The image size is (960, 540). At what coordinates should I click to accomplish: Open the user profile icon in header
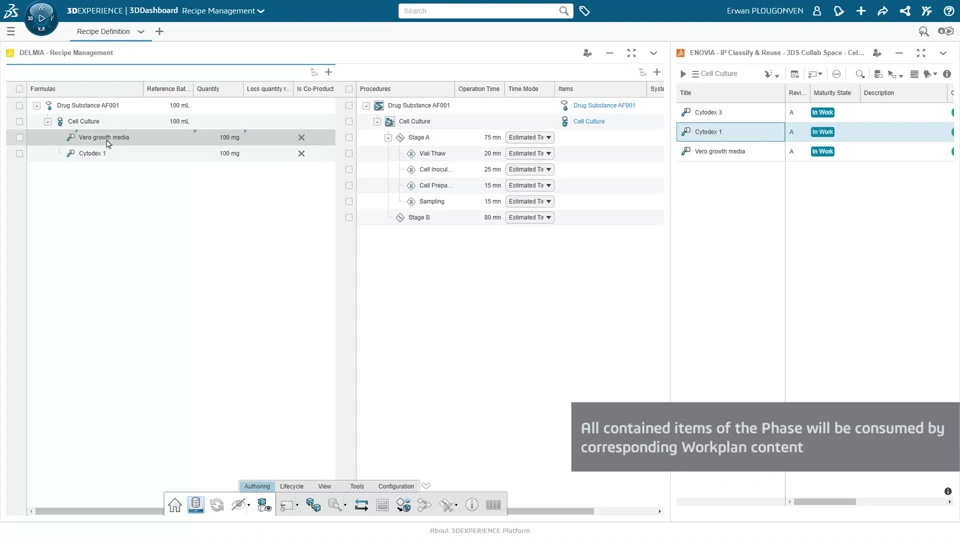point(817,10)
